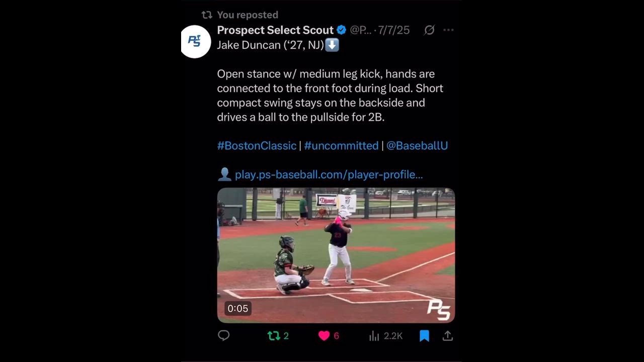Click the Grok slashed-circle icon

429,30
